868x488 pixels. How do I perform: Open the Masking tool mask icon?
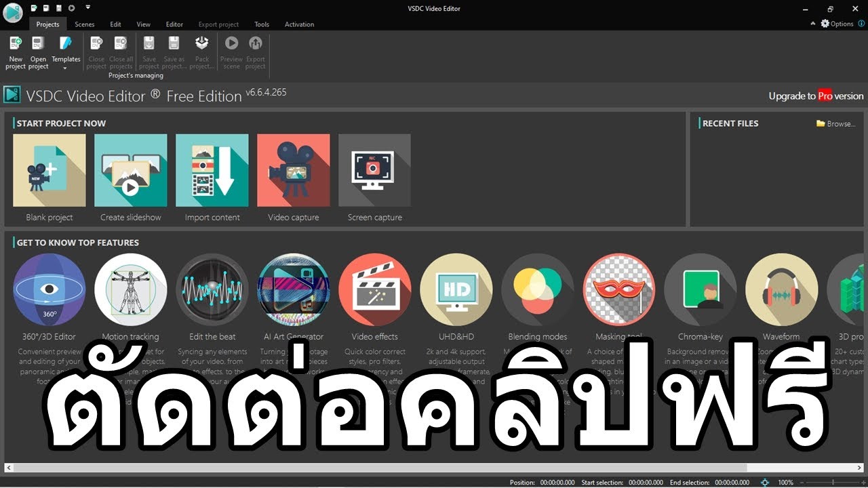[x=619, y=289]
